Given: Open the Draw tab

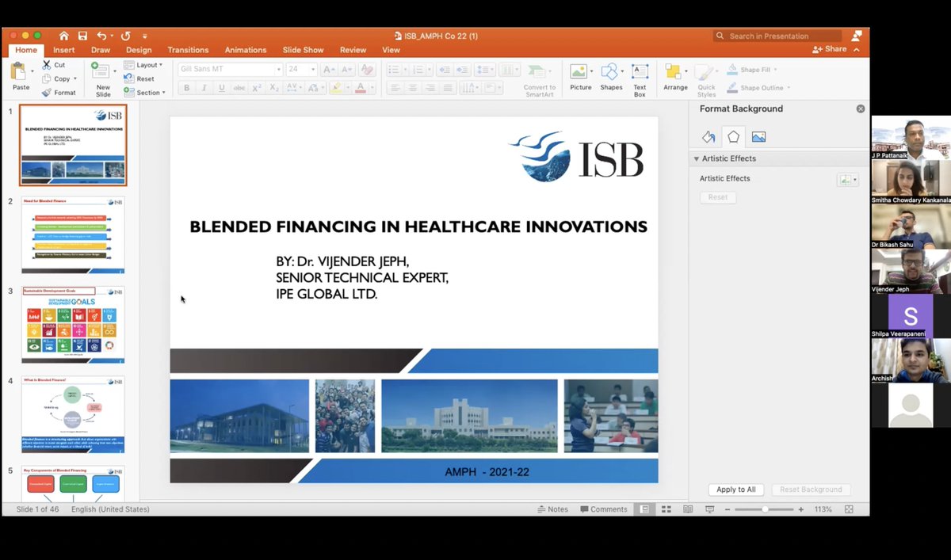Looking at the screenshot, I should pos(101,50).
